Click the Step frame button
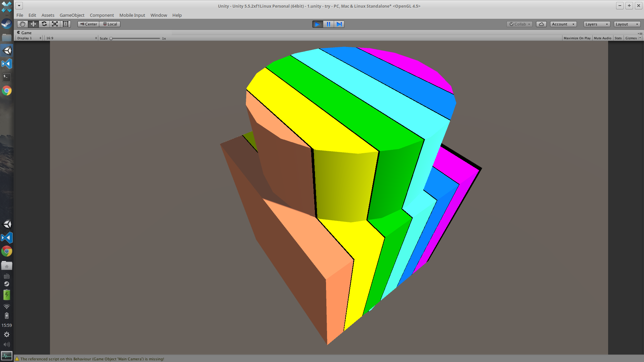 339,24
